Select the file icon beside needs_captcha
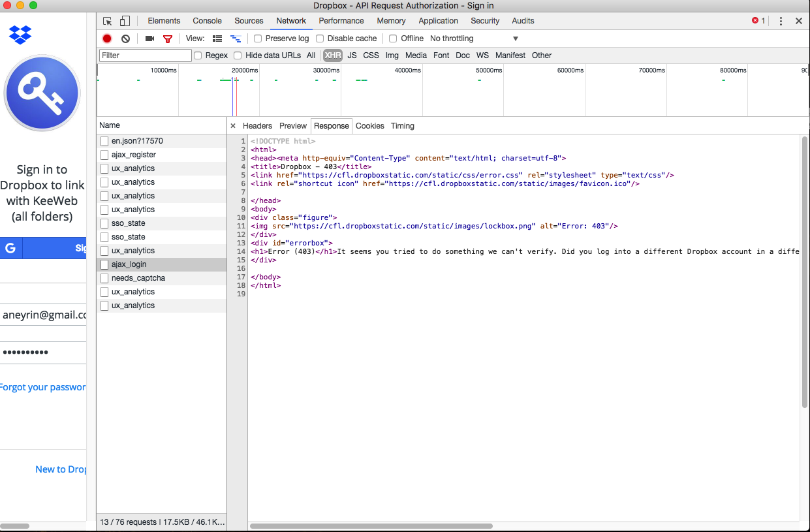Screen dimensions: 810x532 104,278
